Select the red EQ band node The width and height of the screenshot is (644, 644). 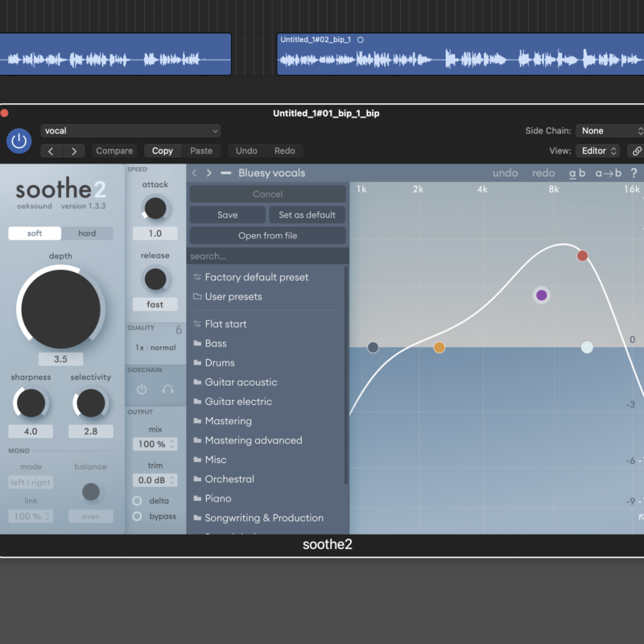582,256
